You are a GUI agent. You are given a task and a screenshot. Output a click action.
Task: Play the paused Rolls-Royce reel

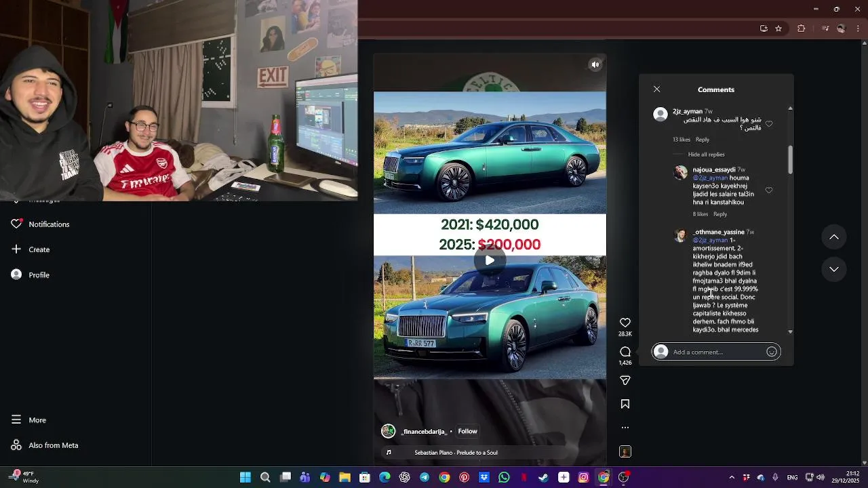coord(490,260)
